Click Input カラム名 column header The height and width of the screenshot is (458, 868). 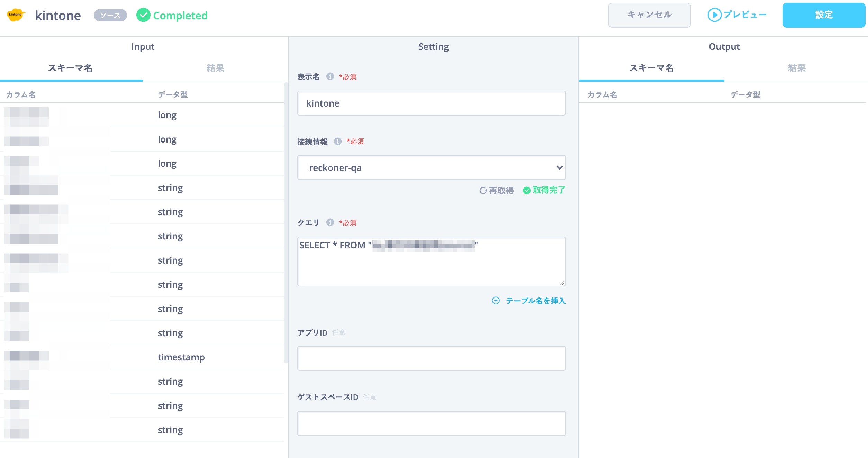click(x=21, y=94)
